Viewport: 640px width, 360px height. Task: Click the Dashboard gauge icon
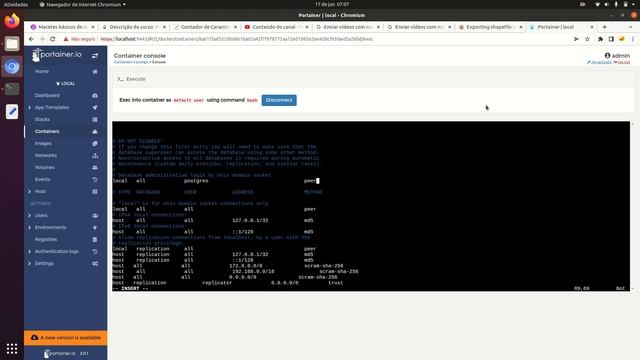(95, 96)
